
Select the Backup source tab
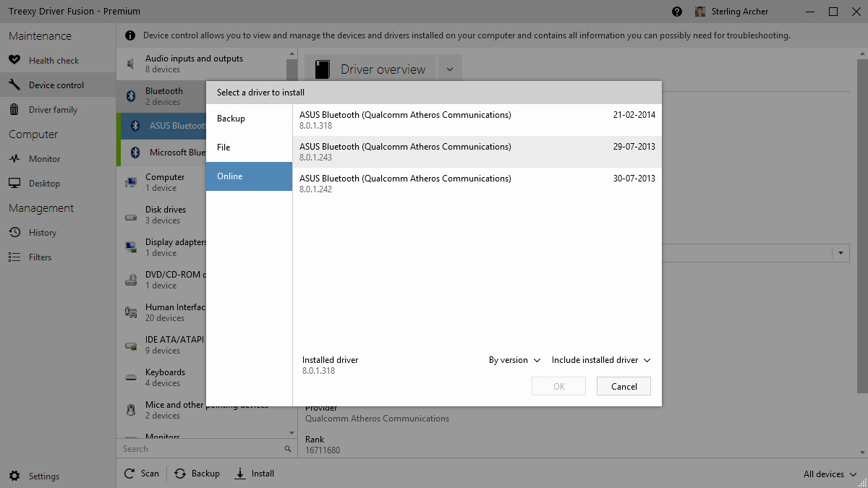tap(249, 119)
